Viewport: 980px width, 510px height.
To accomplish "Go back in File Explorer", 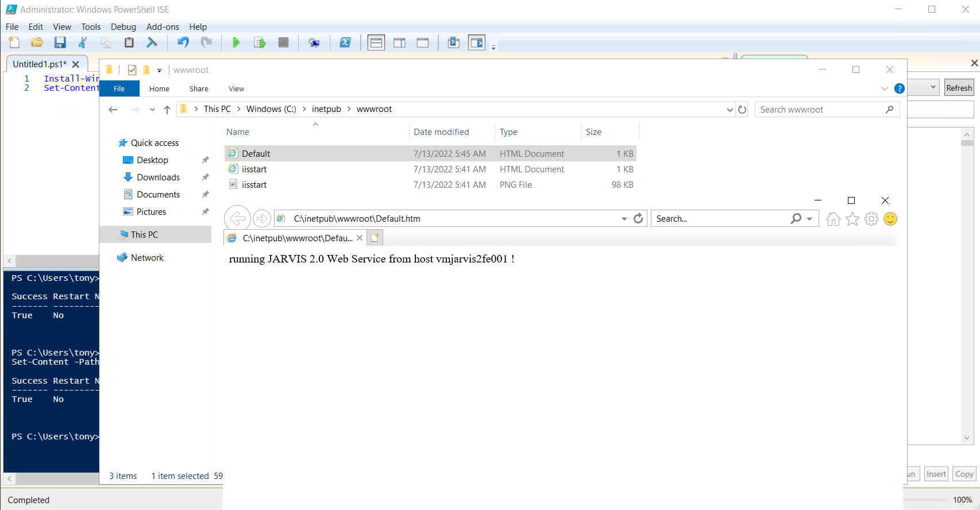I will point(113,110).
